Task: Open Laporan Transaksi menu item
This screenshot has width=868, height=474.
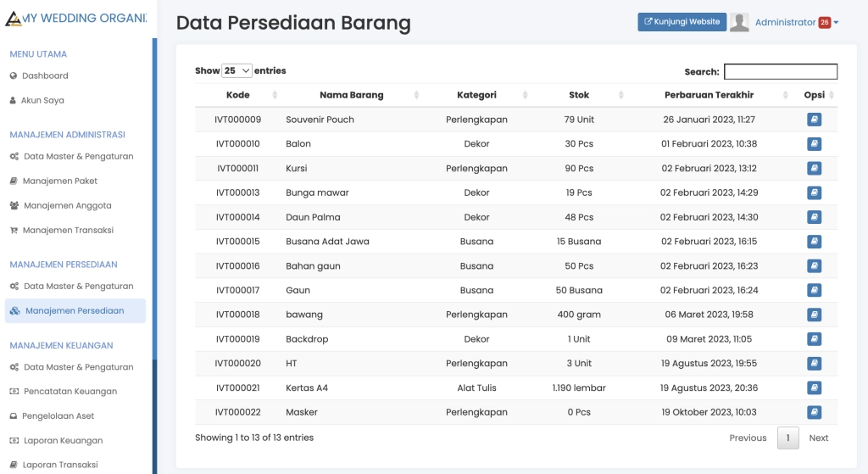Action: point(60,466)
